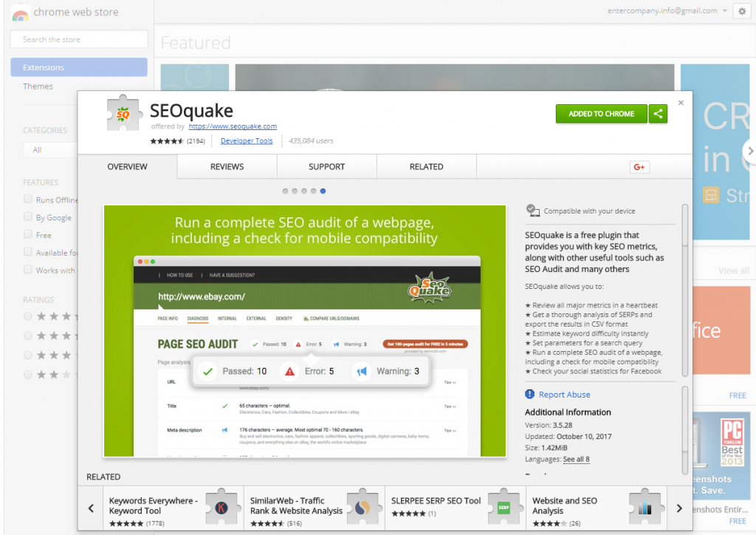Click the Google+ share button
This screenshot has height=535, width=756.
pos(639,167)
